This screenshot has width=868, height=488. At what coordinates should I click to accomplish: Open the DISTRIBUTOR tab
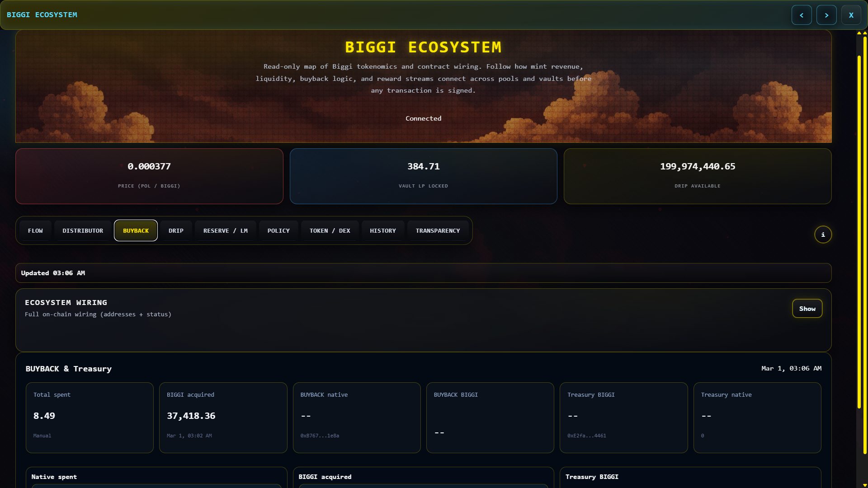tap(82, 230)
